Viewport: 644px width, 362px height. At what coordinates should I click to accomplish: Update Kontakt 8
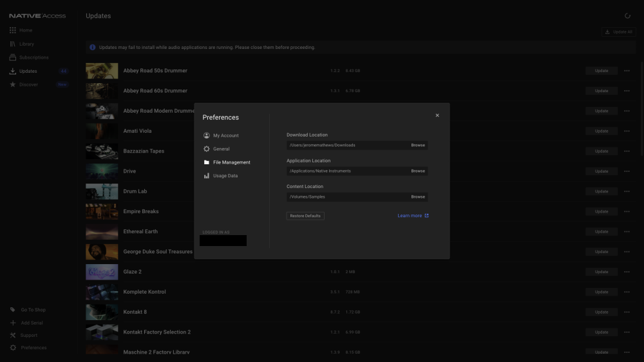coord(601,312)
